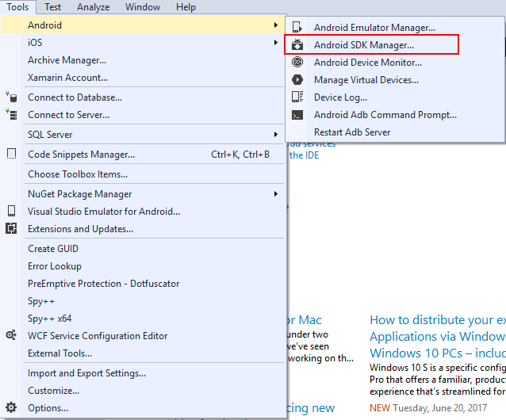Select Create GUID
This screenshot has width=506, height=420.
point(143,249)
